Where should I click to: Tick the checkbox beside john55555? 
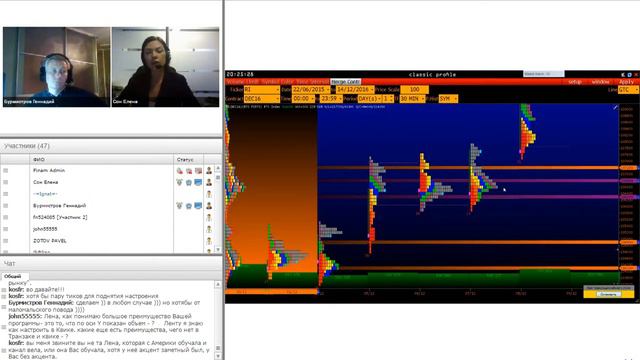(5, 229)
